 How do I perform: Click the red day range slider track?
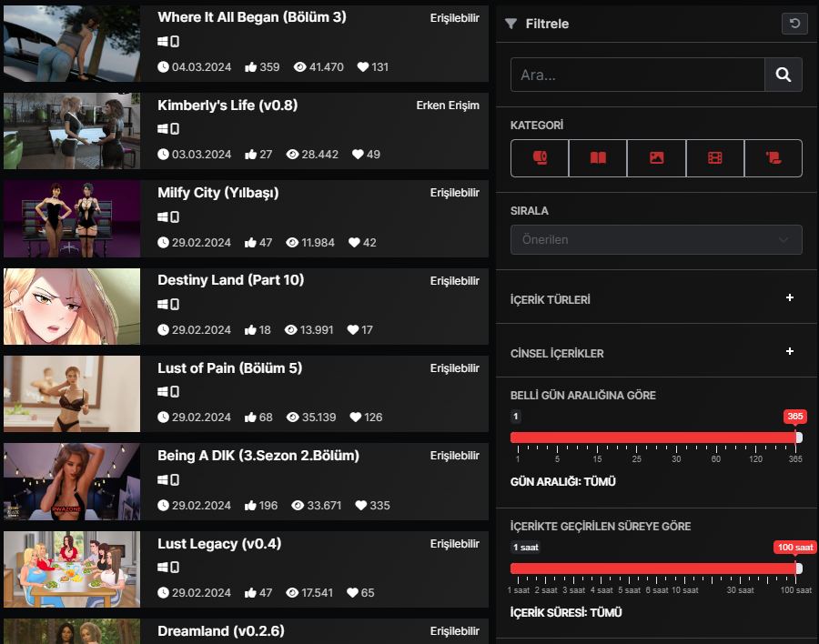point(652,438)
